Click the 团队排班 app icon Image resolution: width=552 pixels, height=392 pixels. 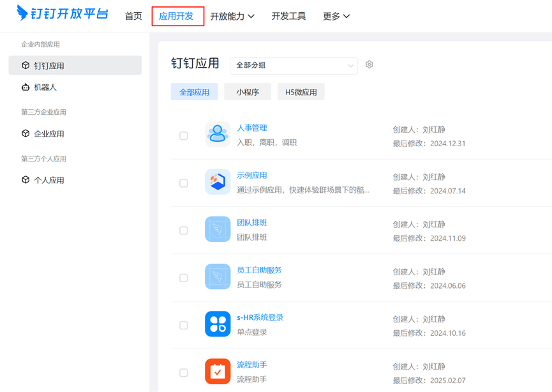coord(218,229)
